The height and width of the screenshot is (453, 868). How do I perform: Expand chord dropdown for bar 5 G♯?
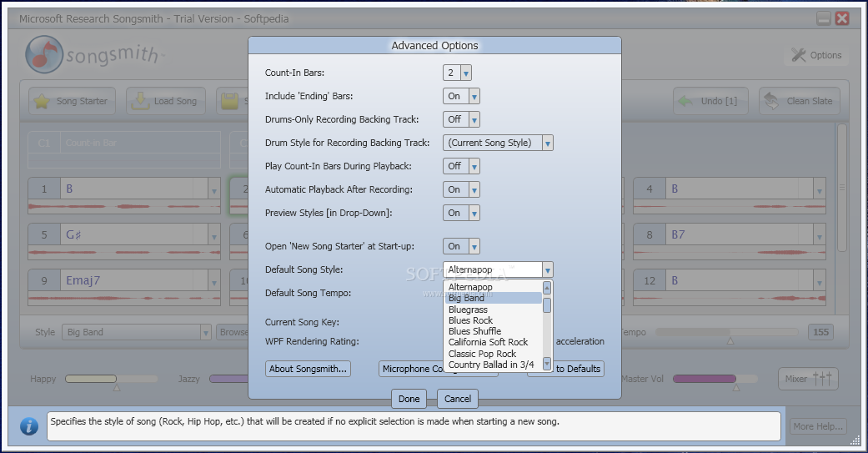tap(213, 236)
